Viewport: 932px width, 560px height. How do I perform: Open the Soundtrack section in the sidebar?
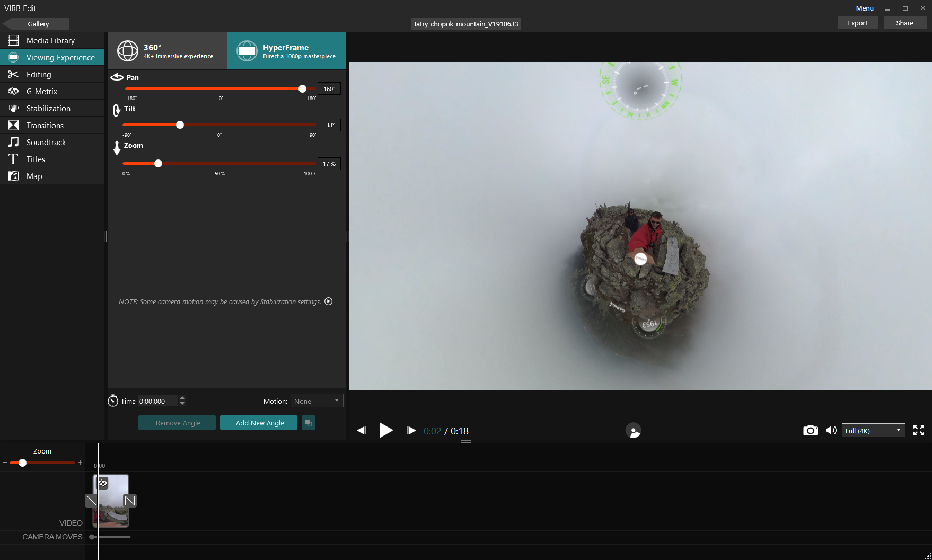click(x=52, y=142)
